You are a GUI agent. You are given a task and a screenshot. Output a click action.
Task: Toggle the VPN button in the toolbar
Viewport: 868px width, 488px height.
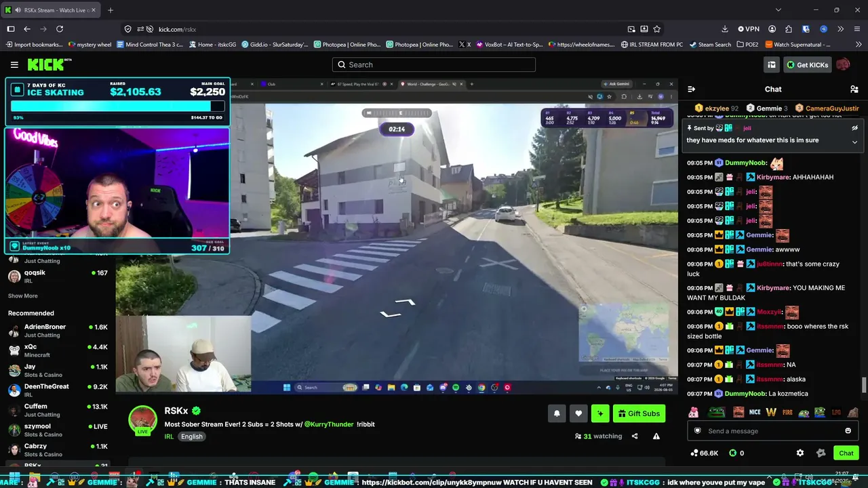tap(749, 29)
